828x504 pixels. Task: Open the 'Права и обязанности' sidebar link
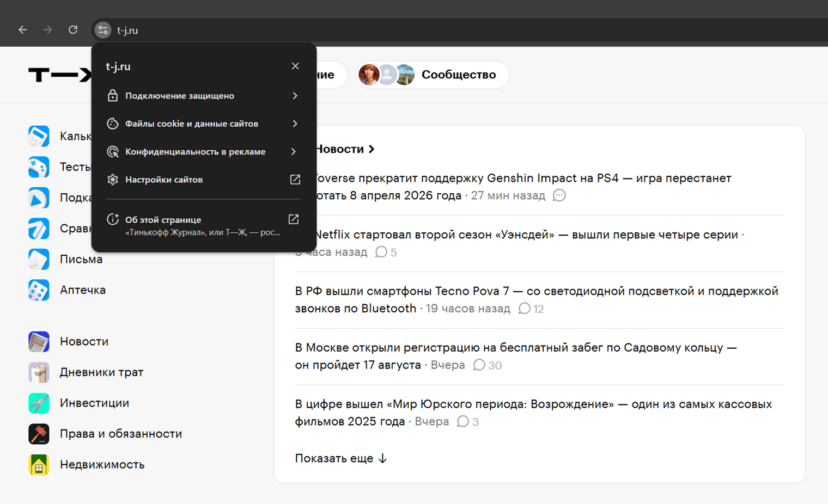pyautogui.click(x=121, y=434)
